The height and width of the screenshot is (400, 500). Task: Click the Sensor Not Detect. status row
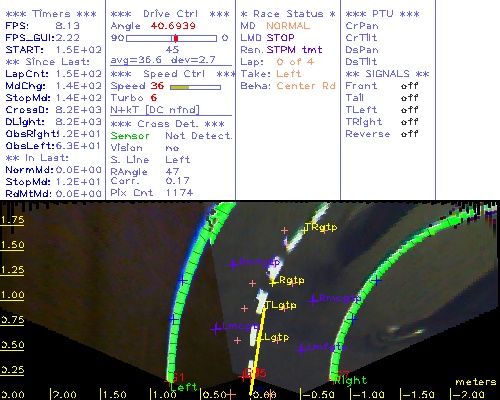pyautogui.click(x=171, y=136)
